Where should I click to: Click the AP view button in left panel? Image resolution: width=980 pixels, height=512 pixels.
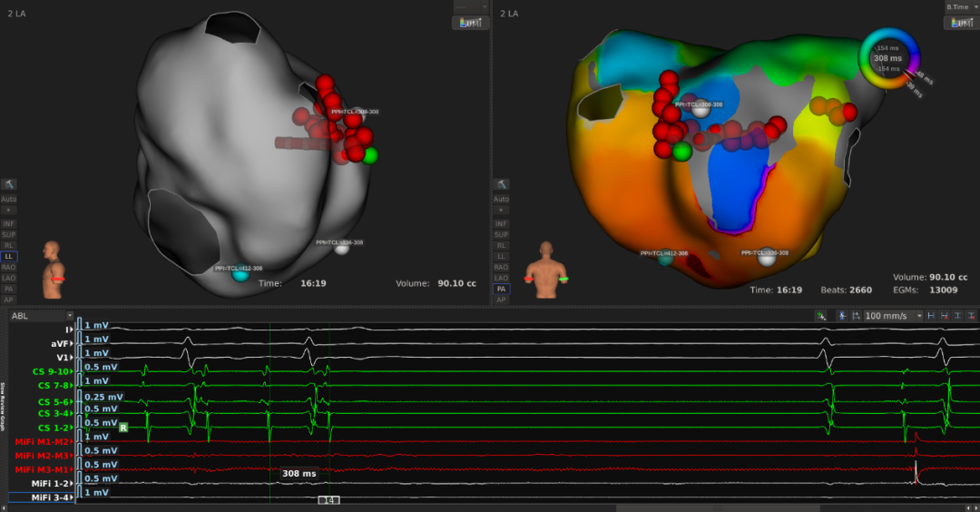(9, 300)
